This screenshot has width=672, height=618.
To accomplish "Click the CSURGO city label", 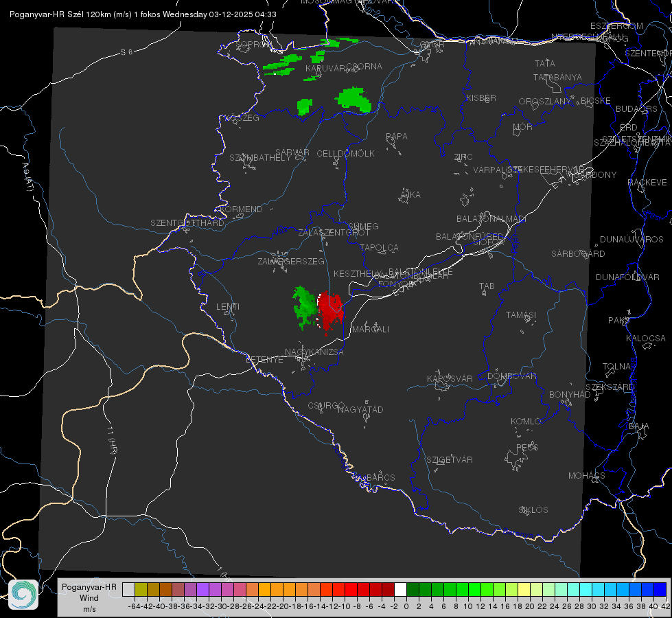I will (326, 406).
